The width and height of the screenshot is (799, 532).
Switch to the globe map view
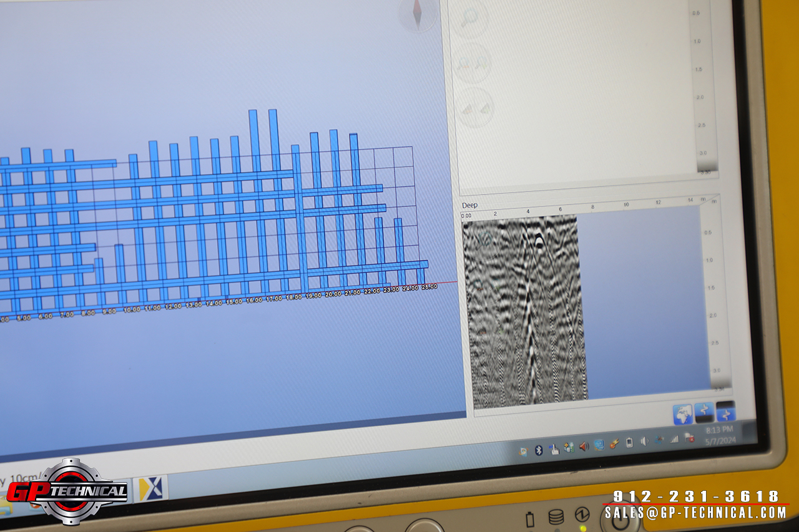(x=683, y=414)
